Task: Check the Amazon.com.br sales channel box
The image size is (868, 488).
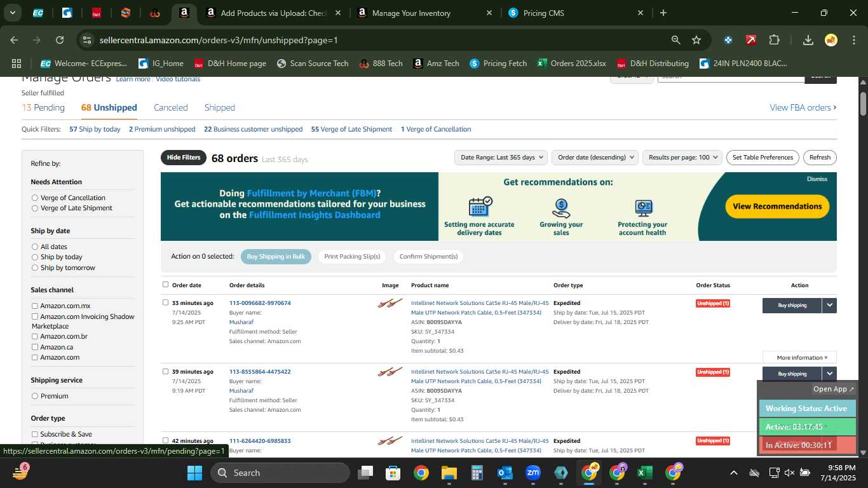Action: point(35,336)
